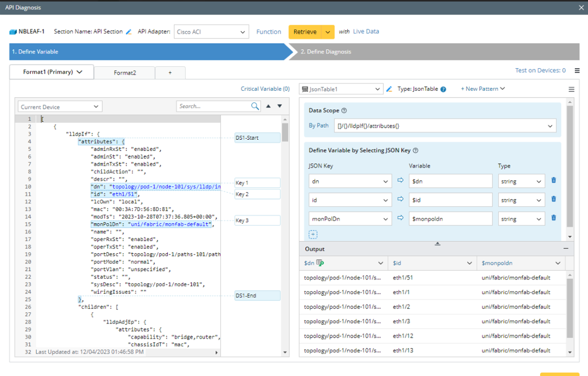
Task: Open the Current Device selector
Action: click(x=59, y=107)
